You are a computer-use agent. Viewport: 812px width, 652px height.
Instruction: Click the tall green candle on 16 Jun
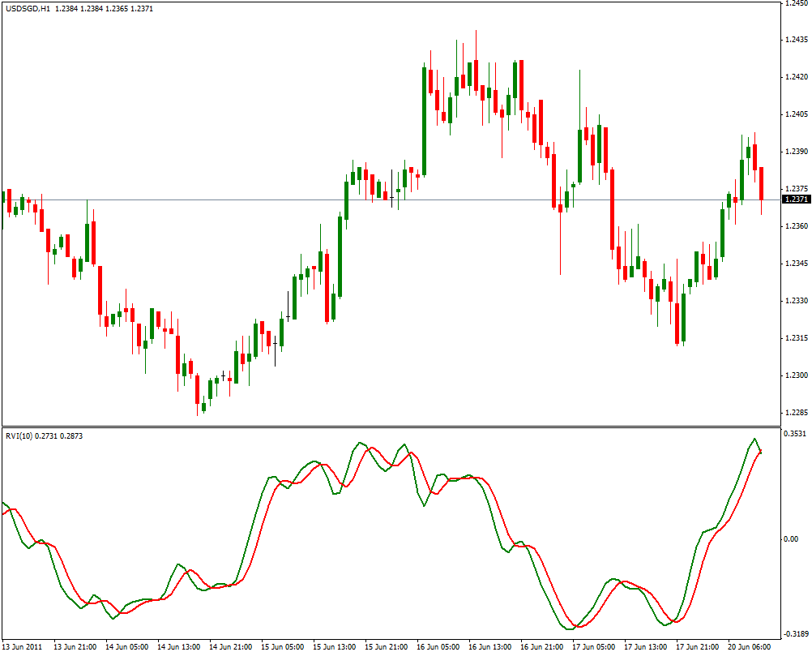424,122
